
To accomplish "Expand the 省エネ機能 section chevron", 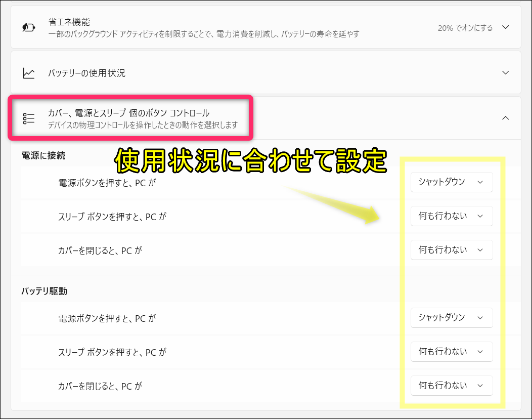I will [x=505, y=27].
